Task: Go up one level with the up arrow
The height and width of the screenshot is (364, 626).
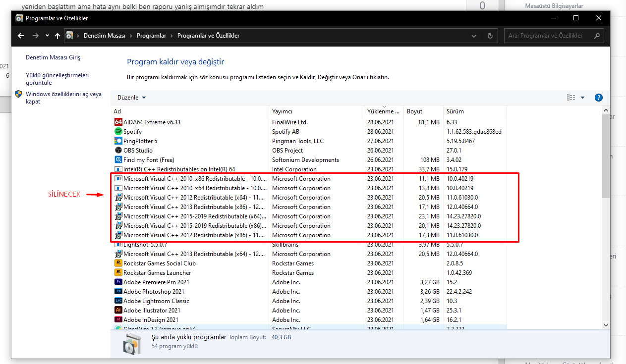Action: 57,36
